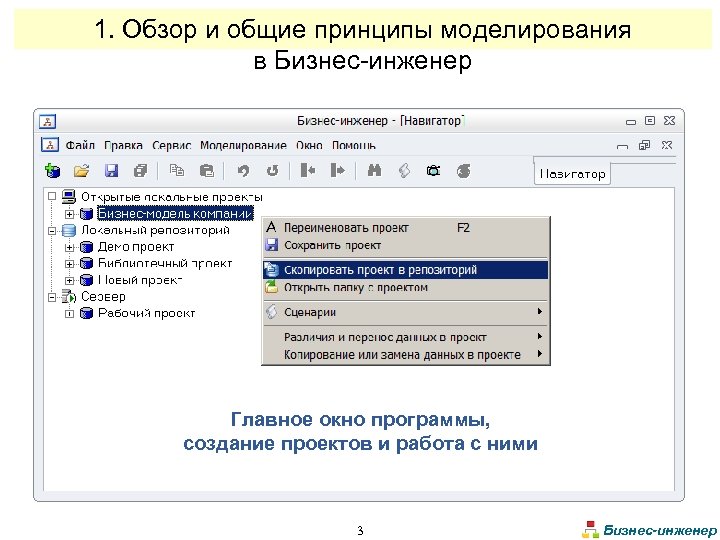The height and width of the screenshot is (540, 720).
Task: Click the database icon of Демо проект
Action: point(86,247)
